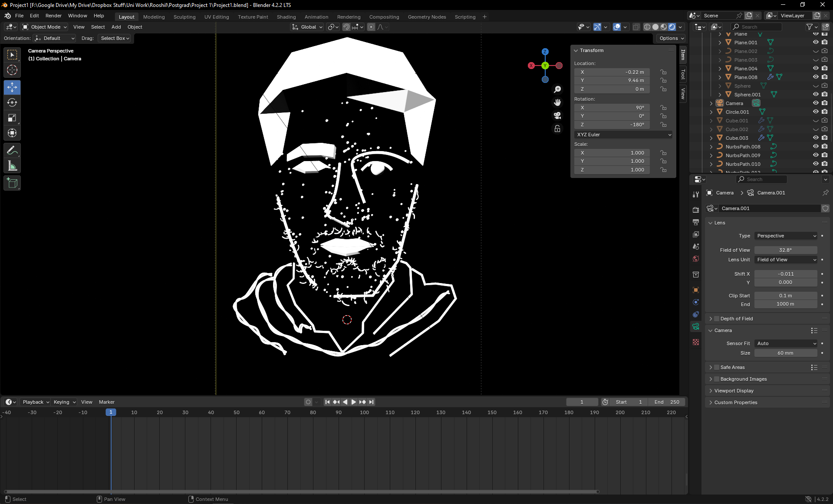Select the Measure tool
833x504 pixels.
12,166
